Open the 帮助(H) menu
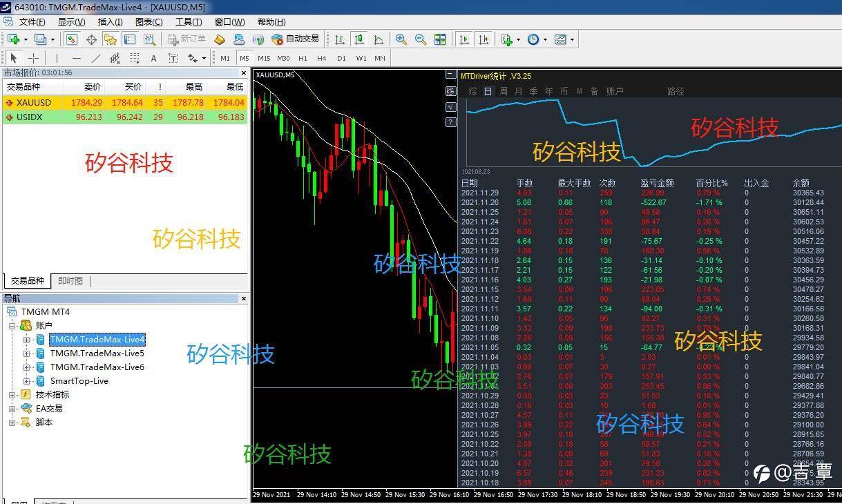This screenshot has height=504, width=842. 270,22
